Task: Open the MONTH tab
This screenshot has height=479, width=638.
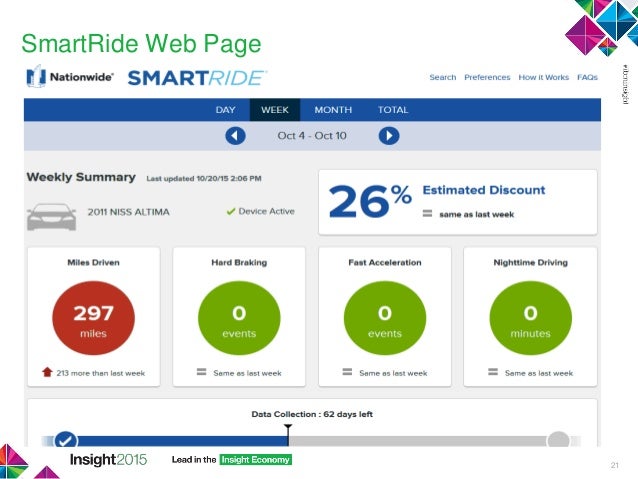Action: point(333,110)
